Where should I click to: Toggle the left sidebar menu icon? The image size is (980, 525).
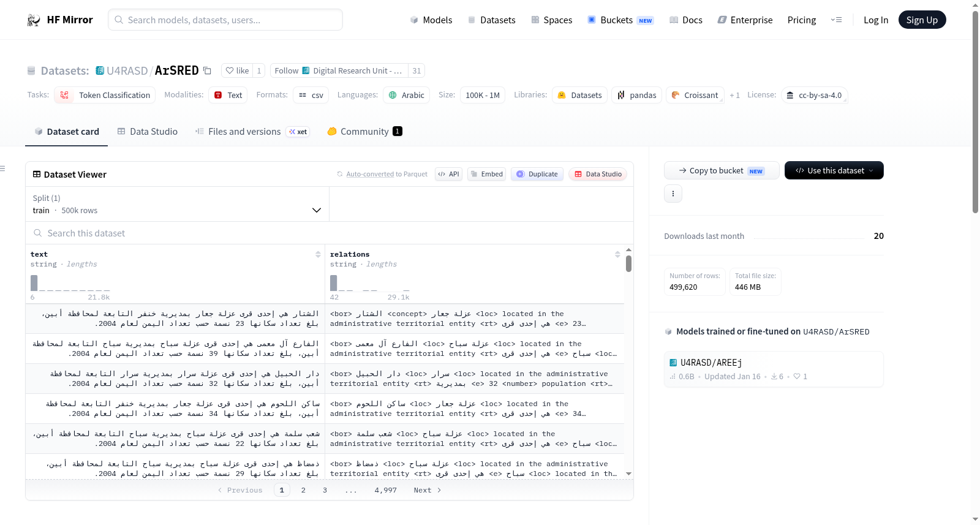[3, 168]
